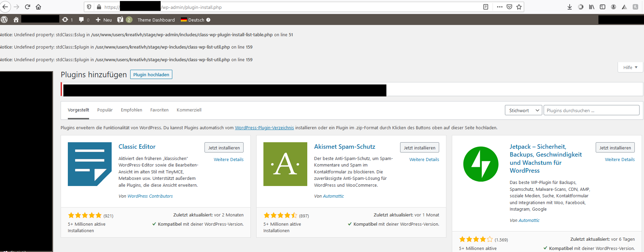Open updates icon showing 1 in admin bar
Image resolution: width=644 pixels, height=252 pixels.
point(67,20)
